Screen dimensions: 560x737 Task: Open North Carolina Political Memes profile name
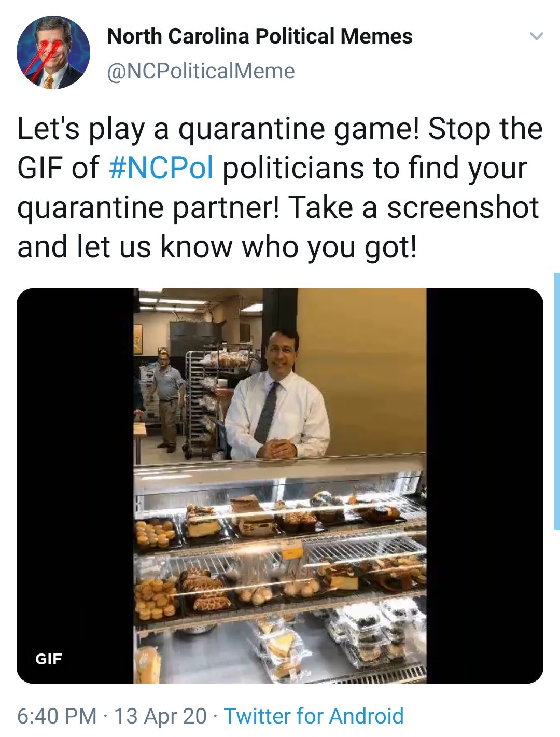coord(260,36)
